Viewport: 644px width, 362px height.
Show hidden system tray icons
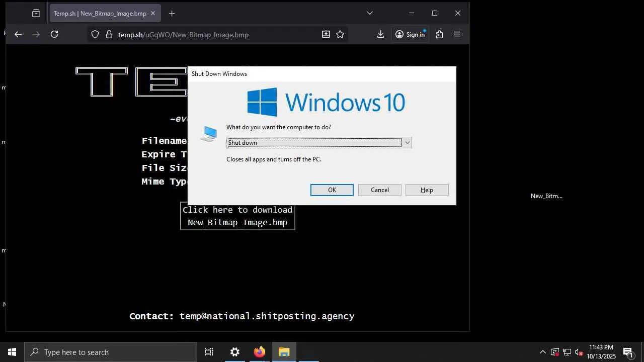tap(542, 352)
